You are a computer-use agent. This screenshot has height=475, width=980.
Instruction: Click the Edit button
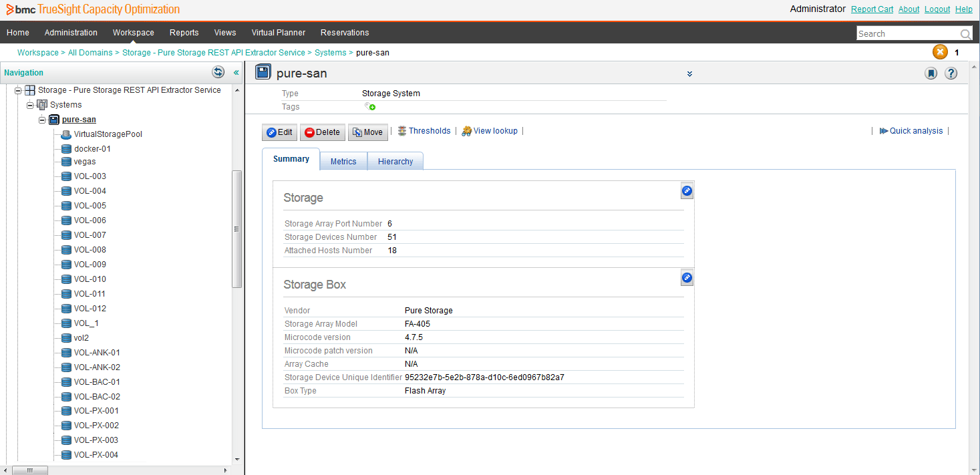pos(280,132)
